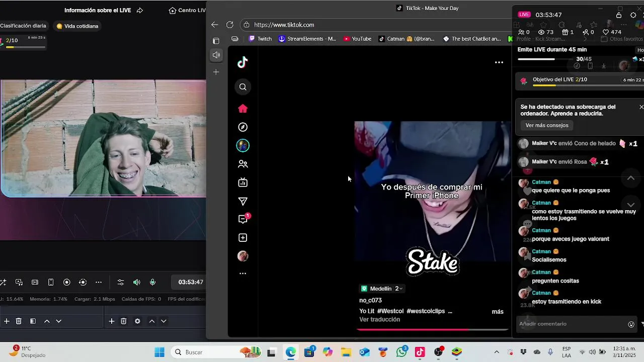Viewport: 644px width, 362px height.
Task: Add new Edge vertical tab
Action: [x=216, y=72]
